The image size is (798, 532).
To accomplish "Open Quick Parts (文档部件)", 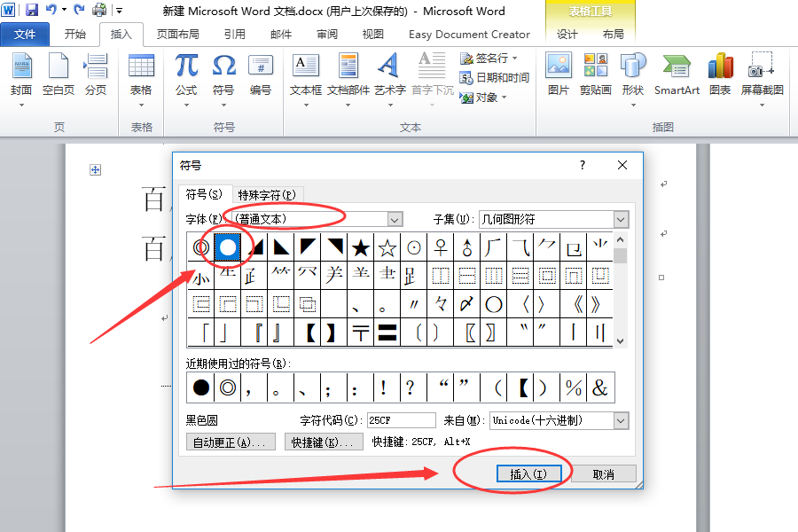I will click(x=348, y=79).
